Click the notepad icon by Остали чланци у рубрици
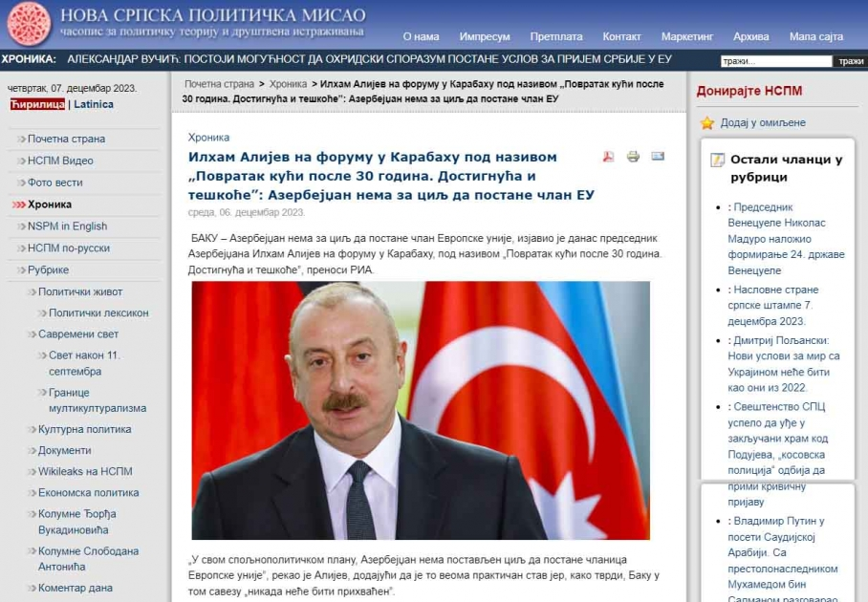This screenshot has width=868, height=602. point(717,160)
